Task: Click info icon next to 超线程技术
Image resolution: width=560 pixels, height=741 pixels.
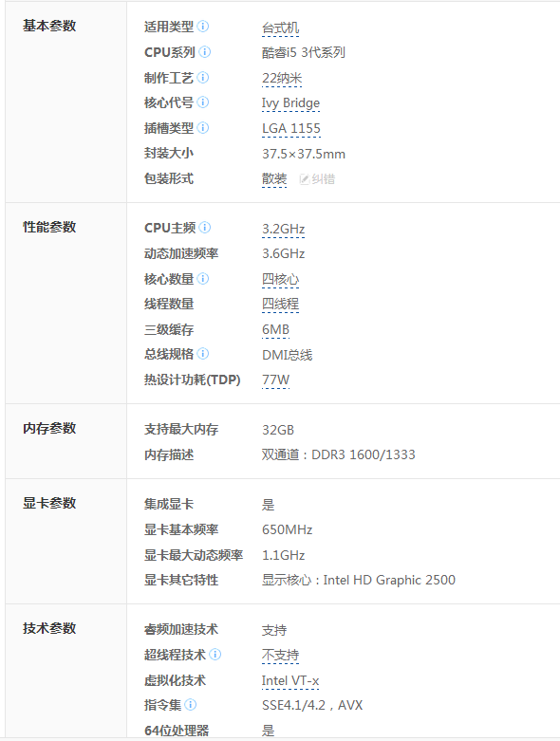Action: [215, 655]
